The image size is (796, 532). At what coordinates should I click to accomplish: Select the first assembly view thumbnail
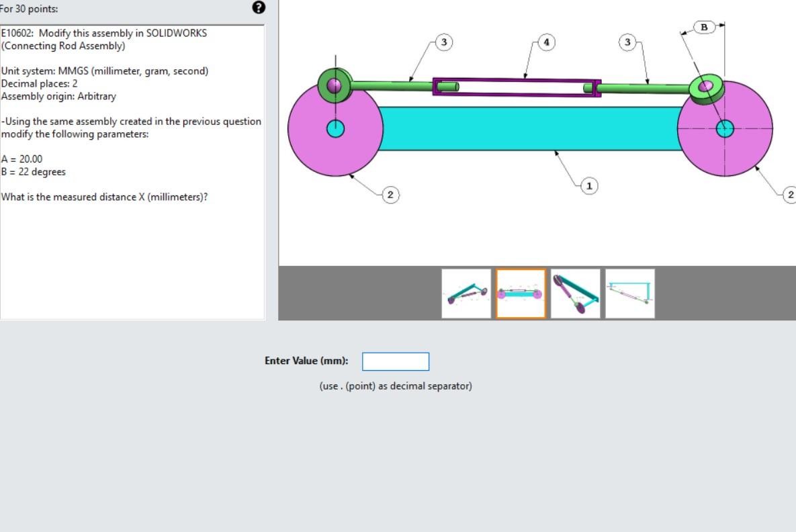[466, 295]
